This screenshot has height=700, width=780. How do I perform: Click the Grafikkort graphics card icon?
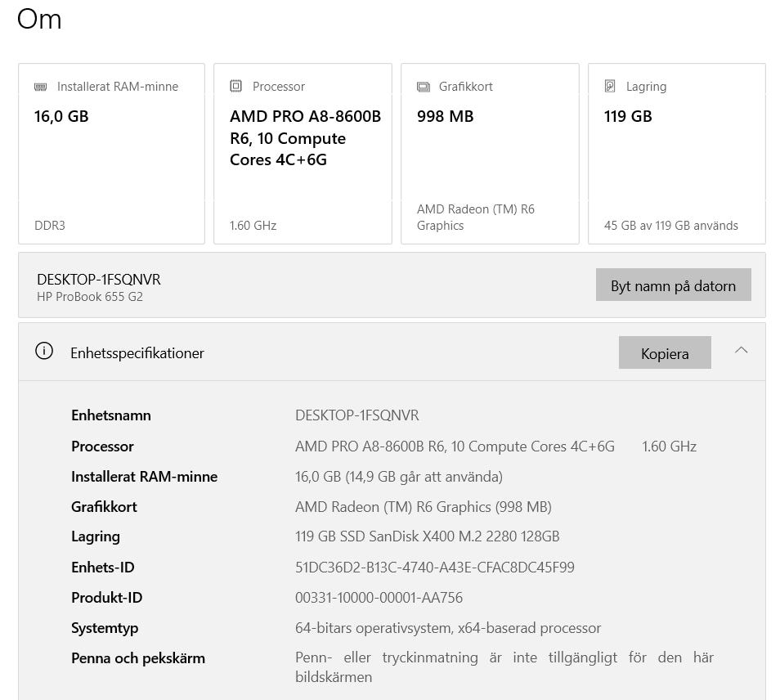(x=424, y=87)
